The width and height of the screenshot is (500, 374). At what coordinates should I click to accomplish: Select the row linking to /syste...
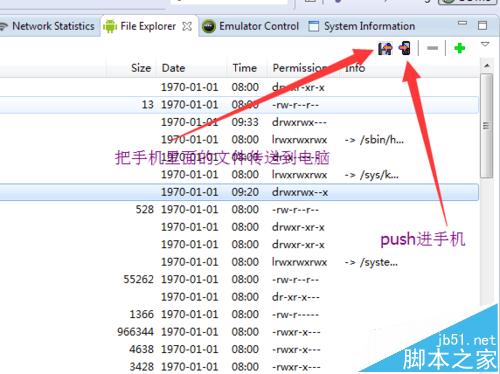(239, 262)
